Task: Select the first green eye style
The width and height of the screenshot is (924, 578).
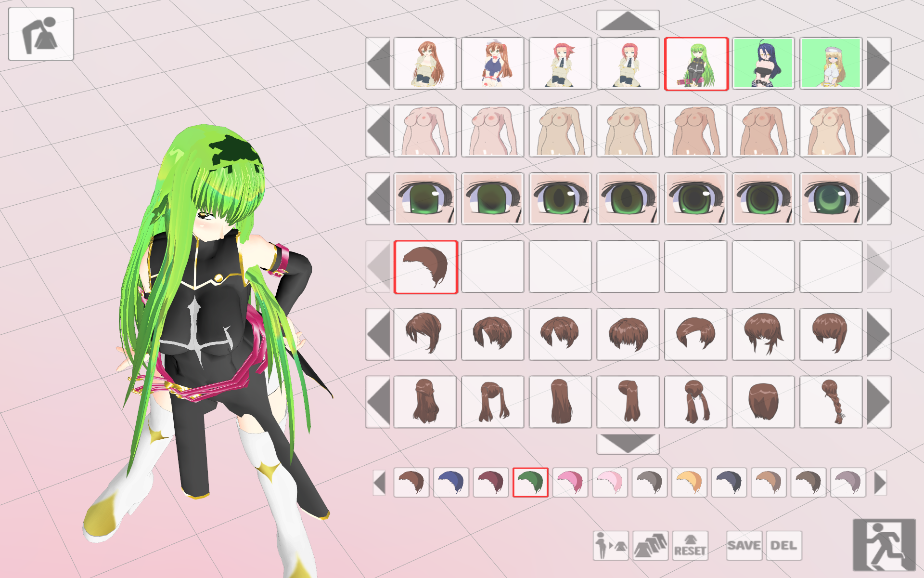Action: (x=424, y=198)
